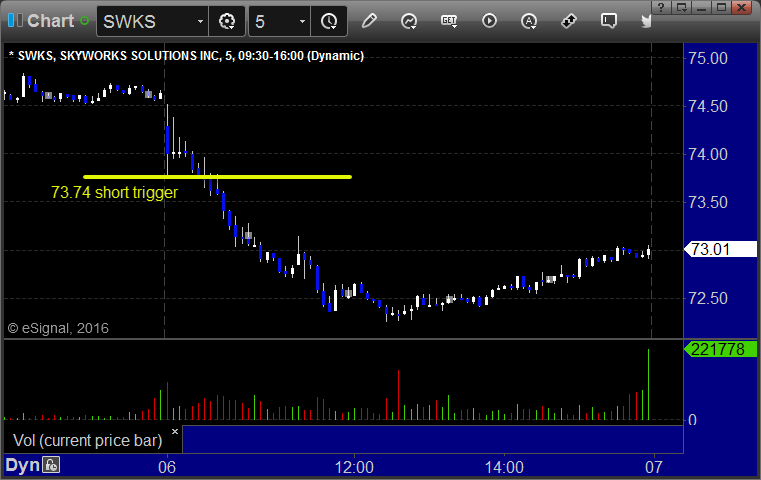This screenshot has height=480, width=761.
Task: Click the 0 volume axis label
Action: 693,420
